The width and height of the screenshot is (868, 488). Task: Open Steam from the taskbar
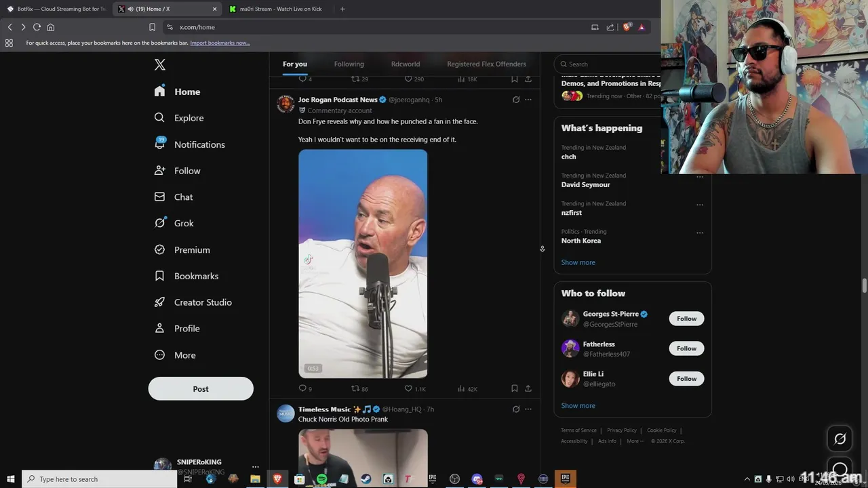(366, 479)
